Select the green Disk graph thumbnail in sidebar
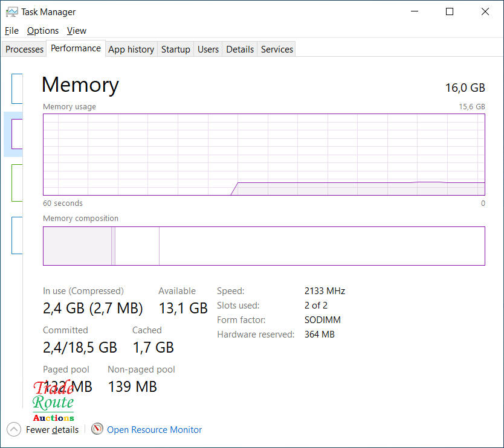The height and width of the screenshot is (448, 504). (17, 182)
